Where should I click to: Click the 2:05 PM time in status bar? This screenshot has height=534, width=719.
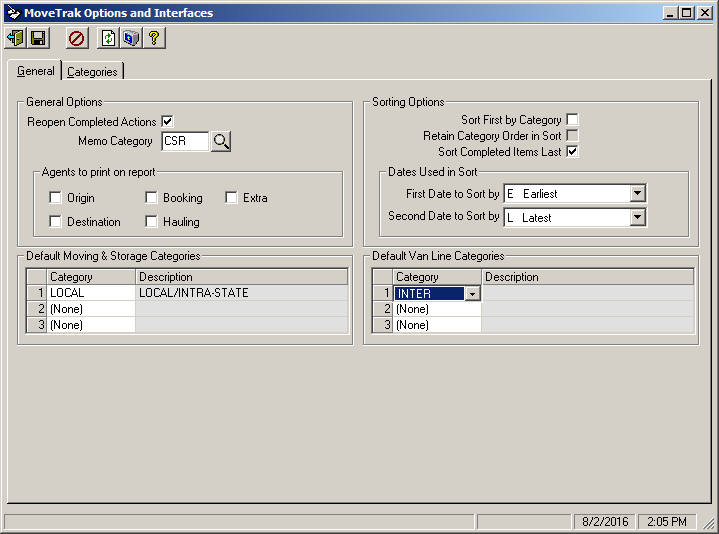[x=667, y=522]
